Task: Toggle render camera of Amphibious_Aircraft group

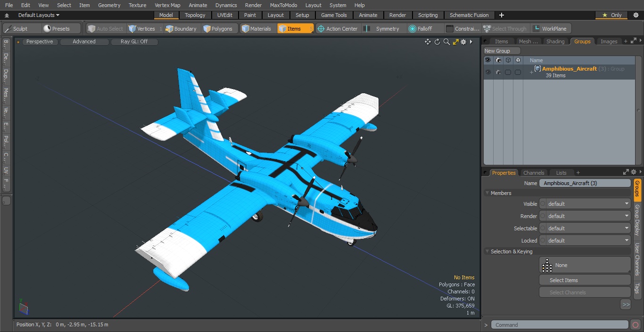Action: coord(498,72)
